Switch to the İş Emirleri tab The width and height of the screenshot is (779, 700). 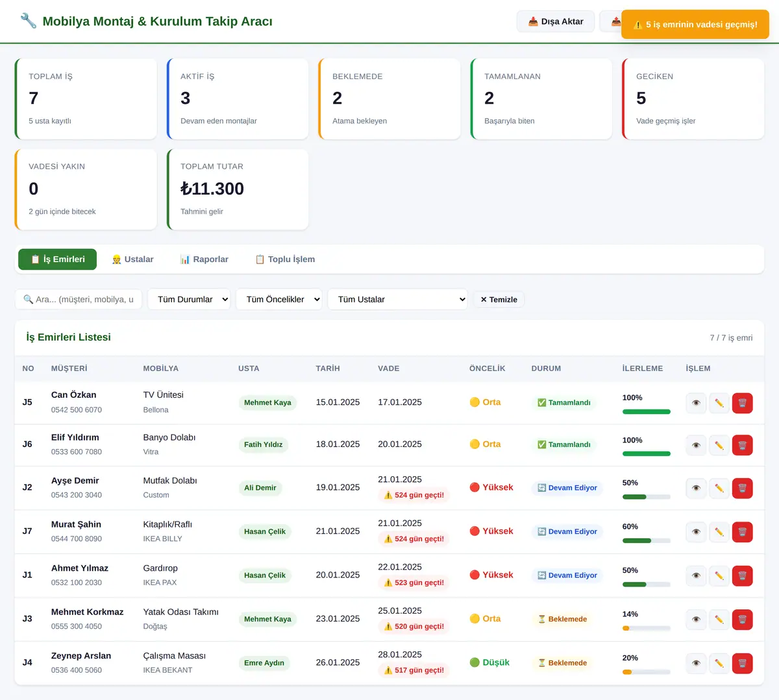tap(57, 259)
